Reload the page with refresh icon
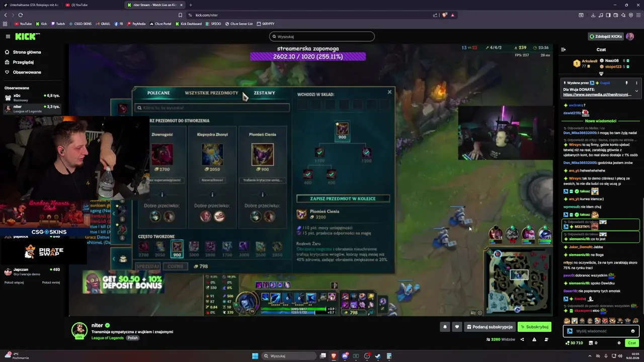The width and height of the screenshot is (644, 362). click(x=21, y=15)
